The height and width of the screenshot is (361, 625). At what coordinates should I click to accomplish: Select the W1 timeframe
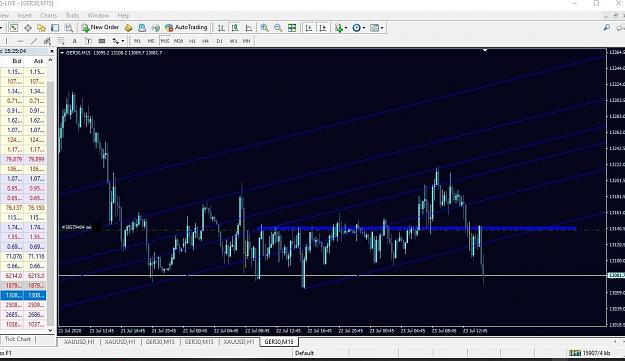tap(233, 41)
